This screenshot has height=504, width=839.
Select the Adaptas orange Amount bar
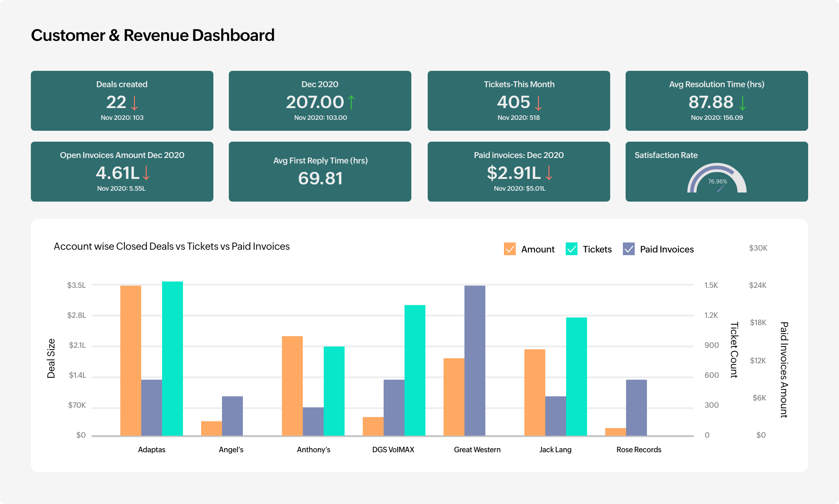[131, 361]
